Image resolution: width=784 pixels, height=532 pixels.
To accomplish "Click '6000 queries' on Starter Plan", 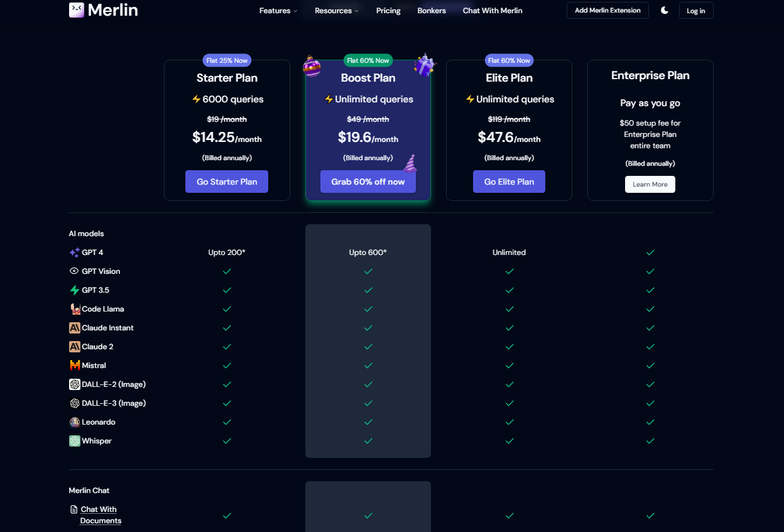I will (x=233, y=99).
